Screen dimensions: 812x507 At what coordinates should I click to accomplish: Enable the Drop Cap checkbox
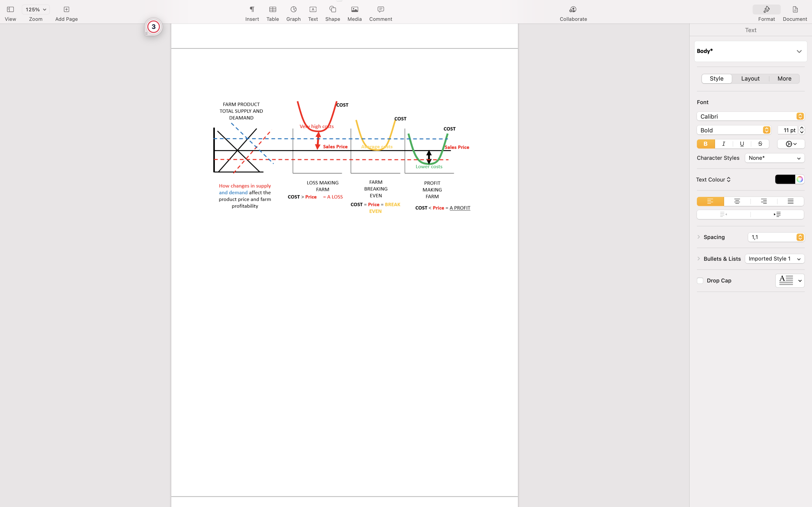pos(700,281)
